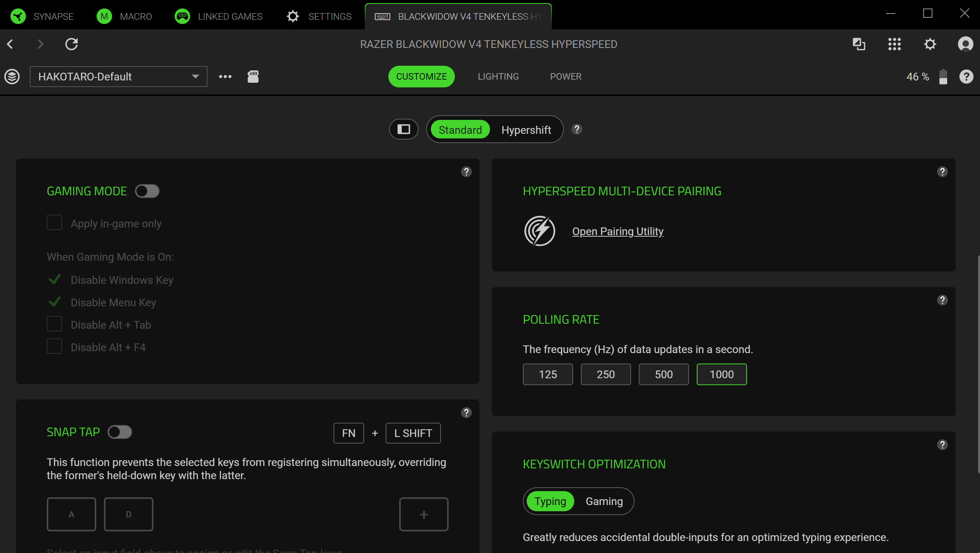Check Disable Alt + Tab box
Viewport: 980px width, 553px height.
click(x=54, y=324)
